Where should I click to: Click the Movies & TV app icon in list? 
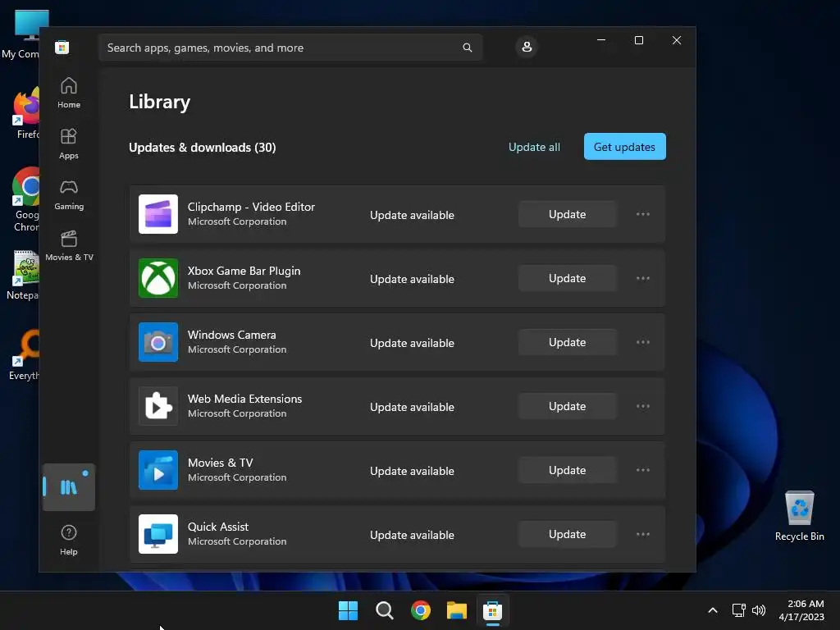tap(158, 470)
